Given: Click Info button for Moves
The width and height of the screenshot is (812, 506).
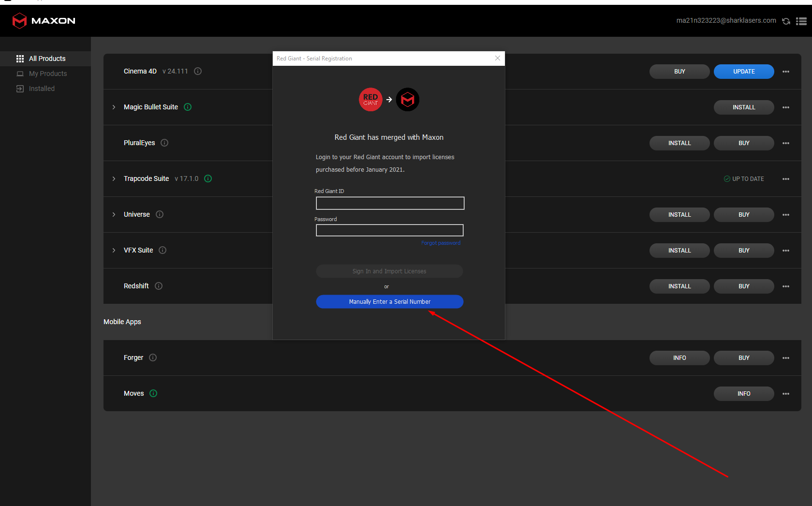Looking at the screenshot, I should tap(744, 394).
